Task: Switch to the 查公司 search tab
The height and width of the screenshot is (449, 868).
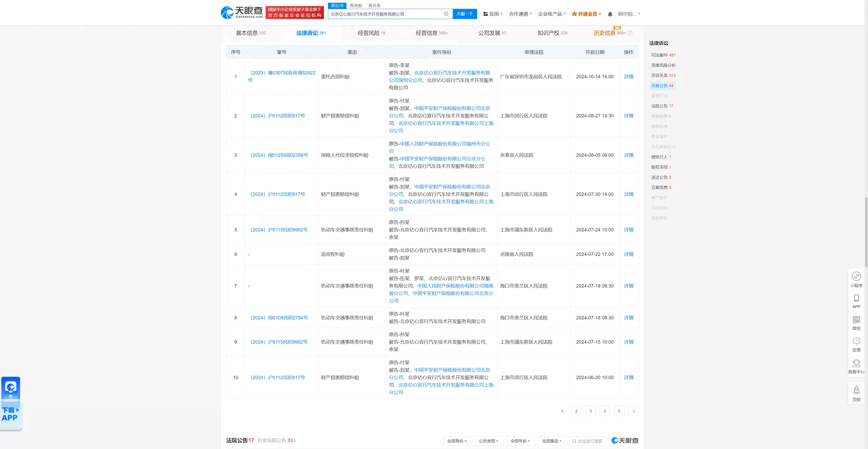Action: pos(337,5)
